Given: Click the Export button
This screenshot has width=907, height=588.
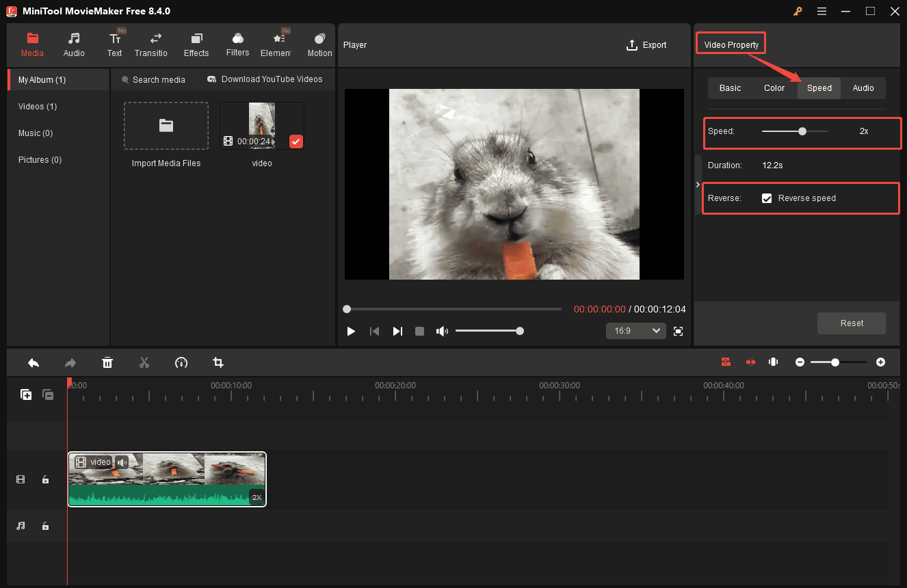Looking at the screenshot, I should [646, 44].
